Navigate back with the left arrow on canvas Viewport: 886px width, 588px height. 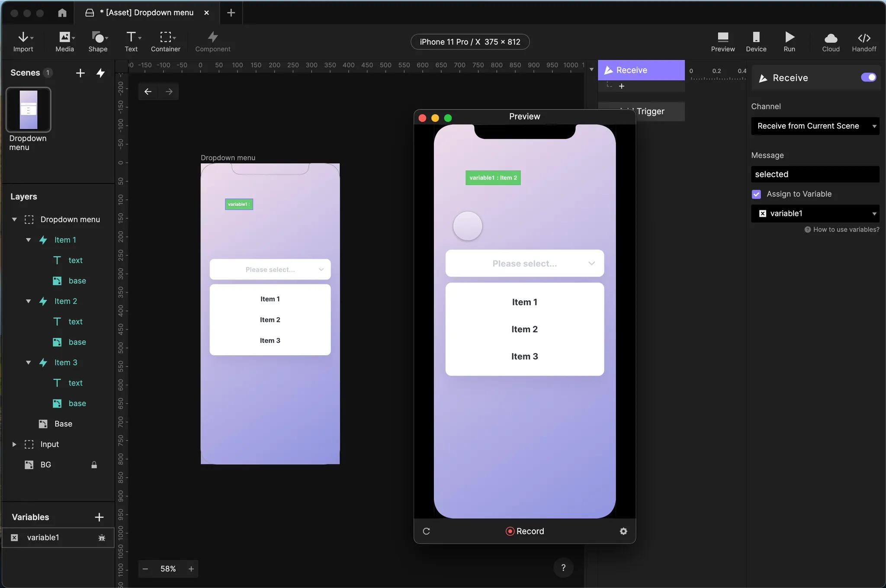[x=148, y=91]
